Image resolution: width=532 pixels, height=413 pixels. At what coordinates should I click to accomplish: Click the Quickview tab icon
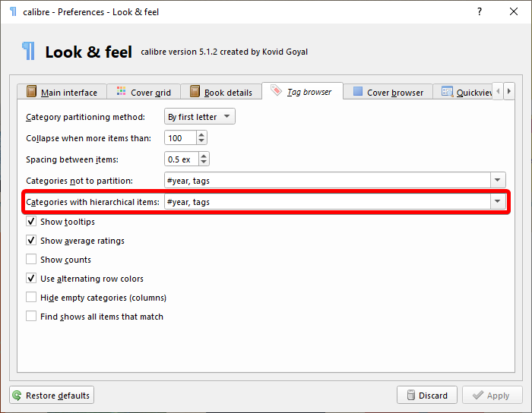(447, 92)
